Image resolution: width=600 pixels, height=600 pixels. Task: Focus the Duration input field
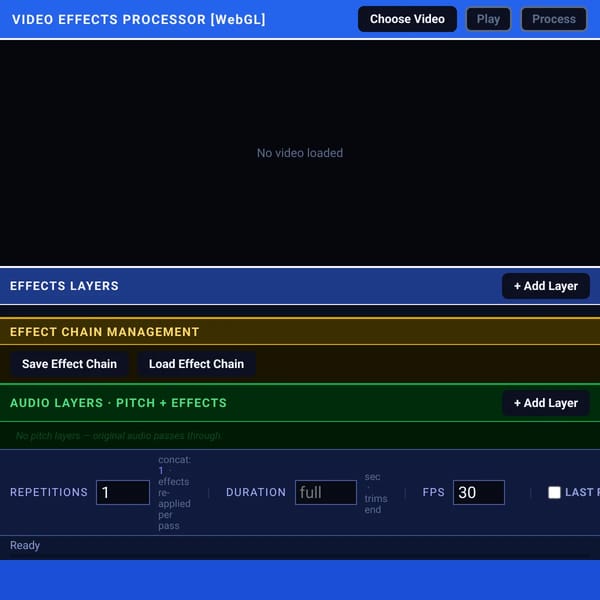pyautogui.click(x=326, y=492)
